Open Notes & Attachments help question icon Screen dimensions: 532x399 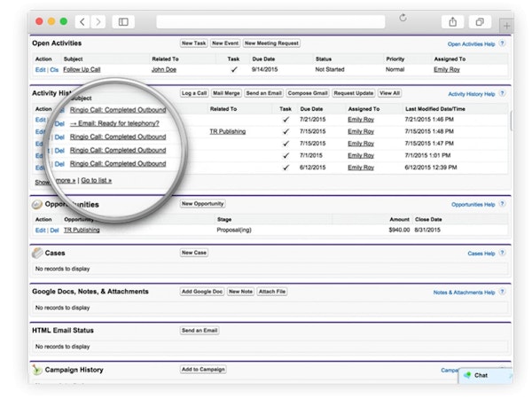click(x=503, y=292)
